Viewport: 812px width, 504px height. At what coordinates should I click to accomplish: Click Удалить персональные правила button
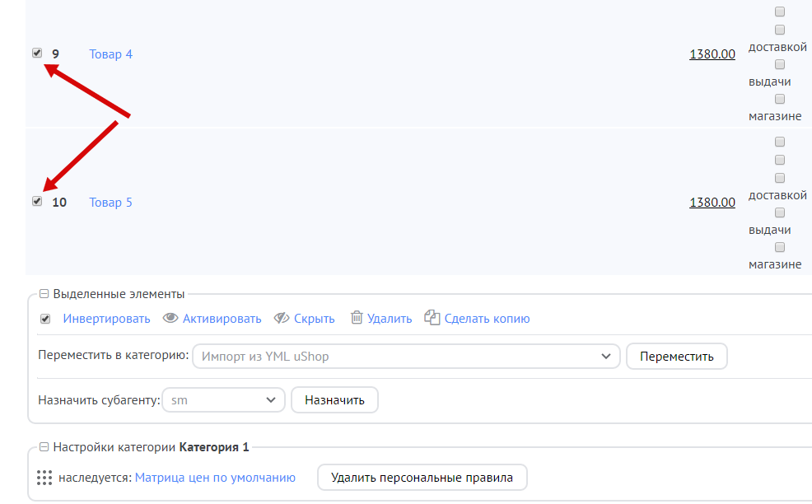(x=422, y=478)
